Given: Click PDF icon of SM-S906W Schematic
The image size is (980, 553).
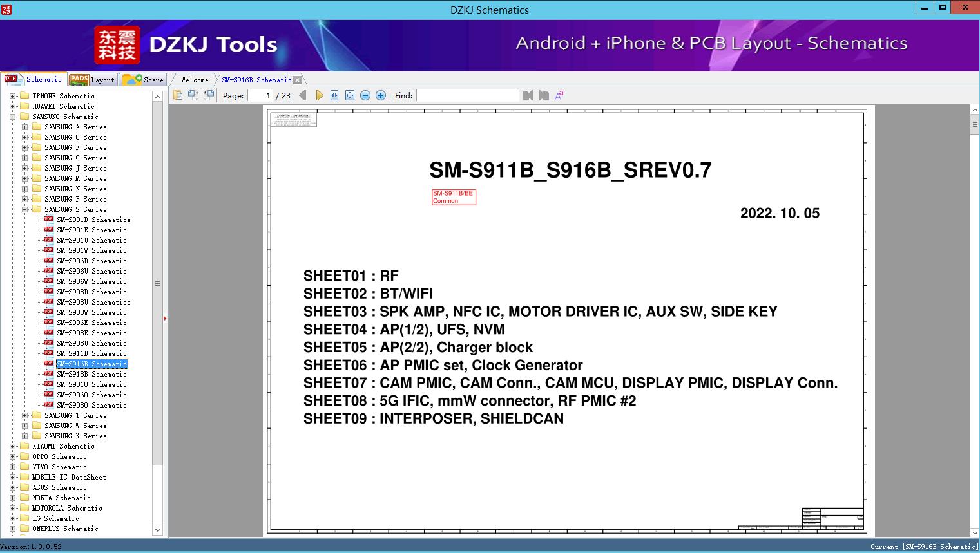Looking at the screenshot, I should [x=48, y=281].
